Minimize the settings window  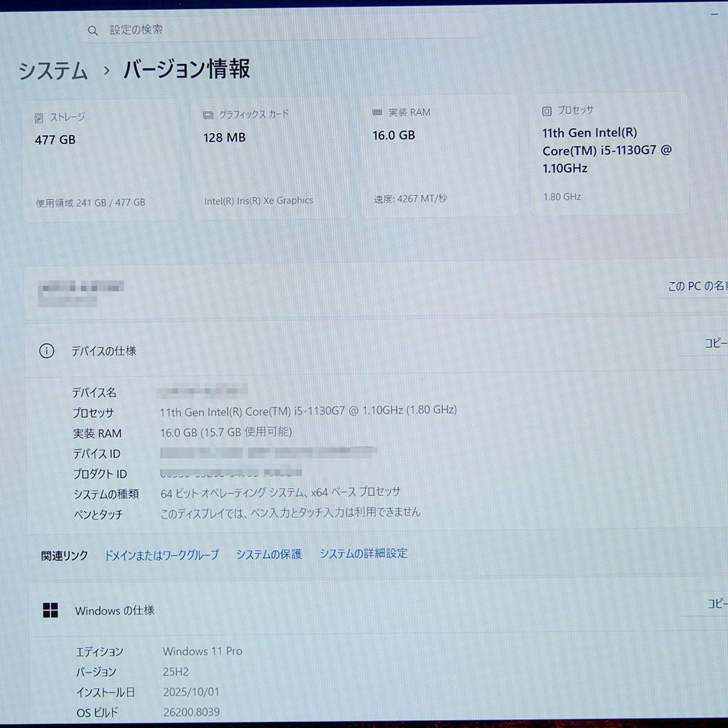[715, 15]
